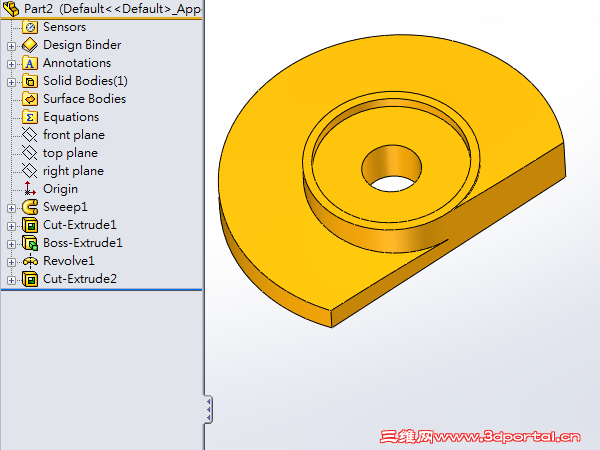Click the Solid Bodies folder icon

click(30, 81)
